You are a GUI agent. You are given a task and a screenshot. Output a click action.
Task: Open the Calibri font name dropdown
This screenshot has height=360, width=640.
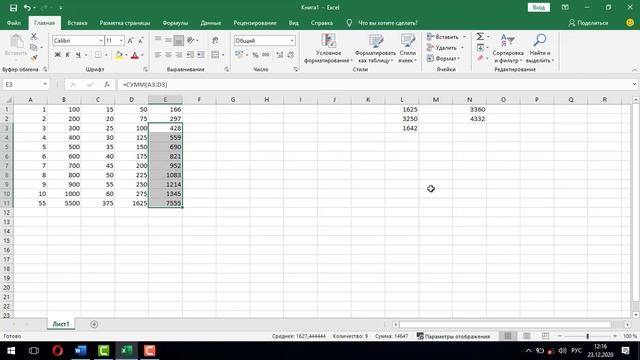click(100, 40)
